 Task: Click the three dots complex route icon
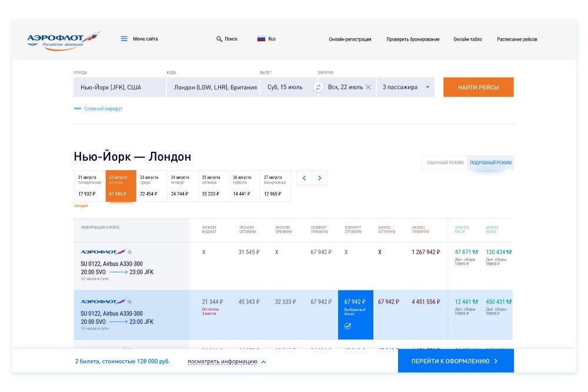pyautogui.click(x=77, y=108)
